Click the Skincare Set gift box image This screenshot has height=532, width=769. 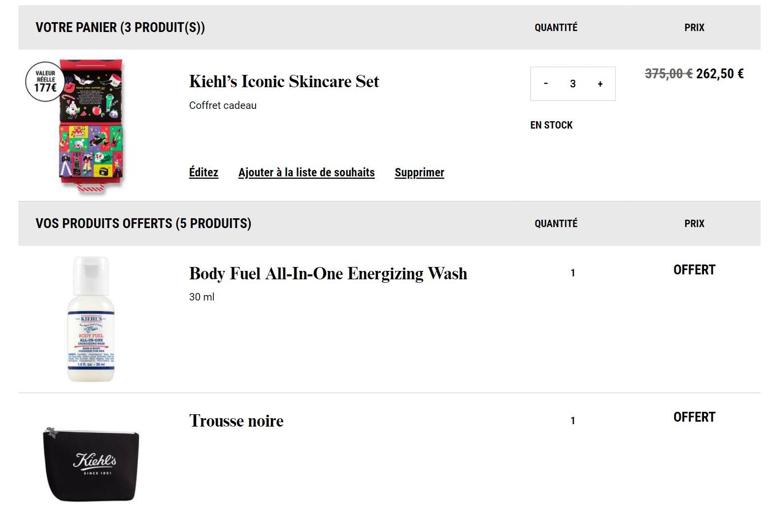click(x=92, y=127)
